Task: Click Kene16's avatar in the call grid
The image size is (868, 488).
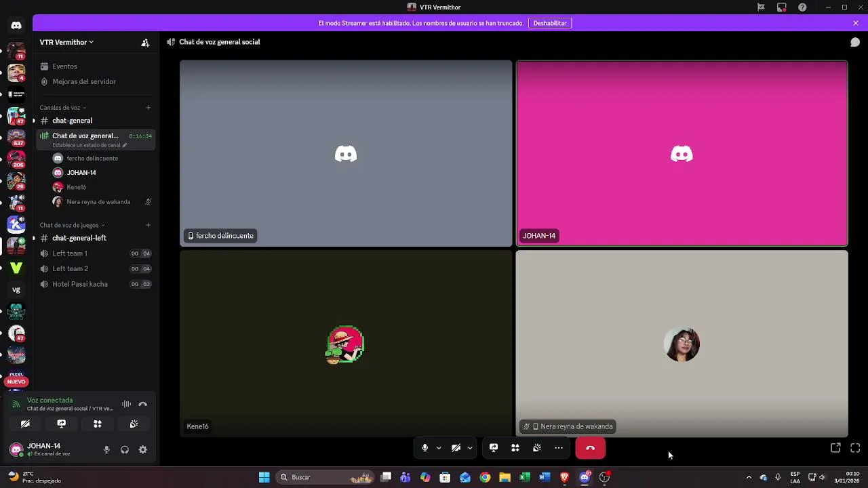Action: click(x=346, y=344)
